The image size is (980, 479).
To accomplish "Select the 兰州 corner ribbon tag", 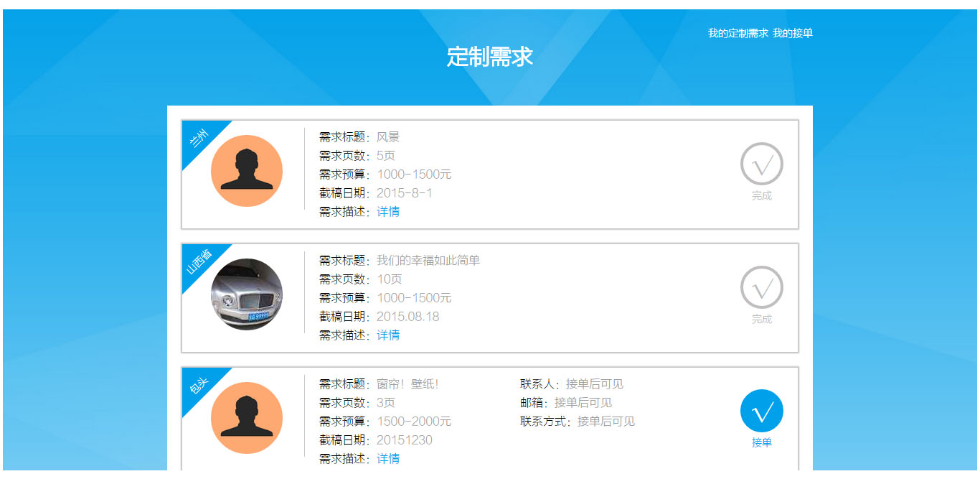I will 199,136.
